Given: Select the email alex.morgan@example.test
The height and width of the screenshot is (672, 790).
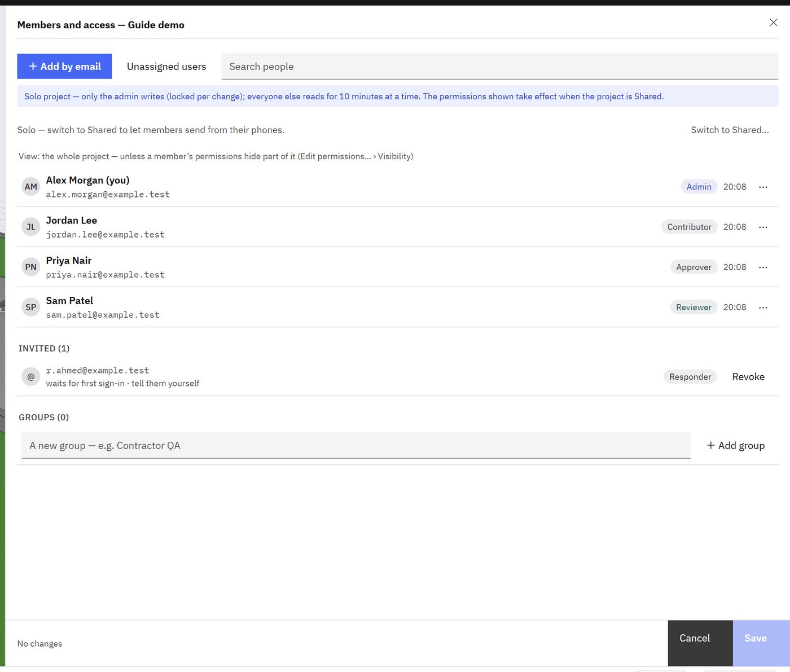Looking at the screenshot, I should coord(108,194).
